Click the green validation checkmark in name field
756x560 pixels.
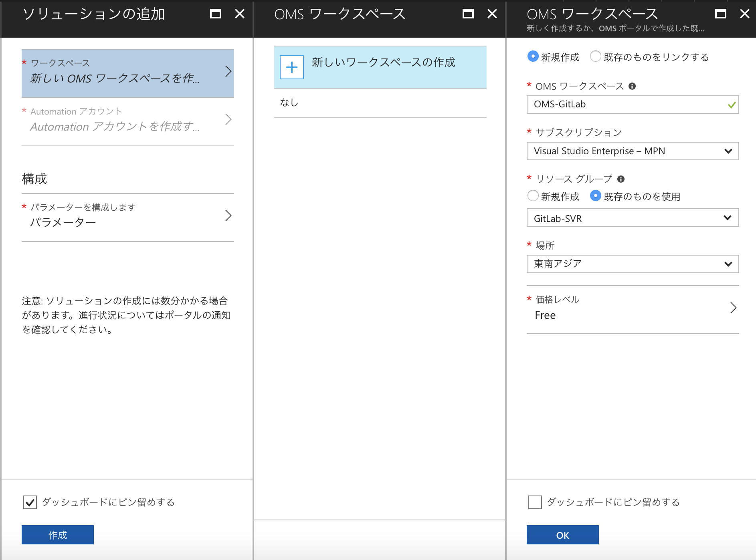[x=732, y=105]
